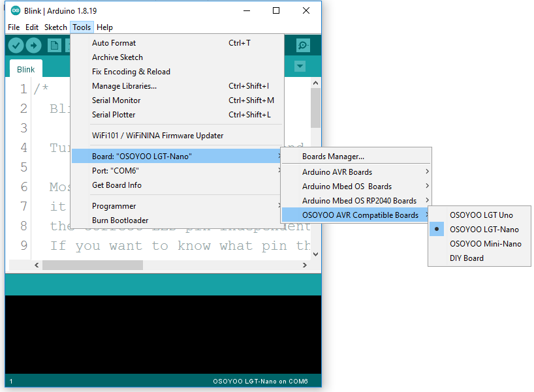Expand the Board "OSOYOO LGT-Nano" submenu
The image size is (534, 392).
(x=177, y=156)
